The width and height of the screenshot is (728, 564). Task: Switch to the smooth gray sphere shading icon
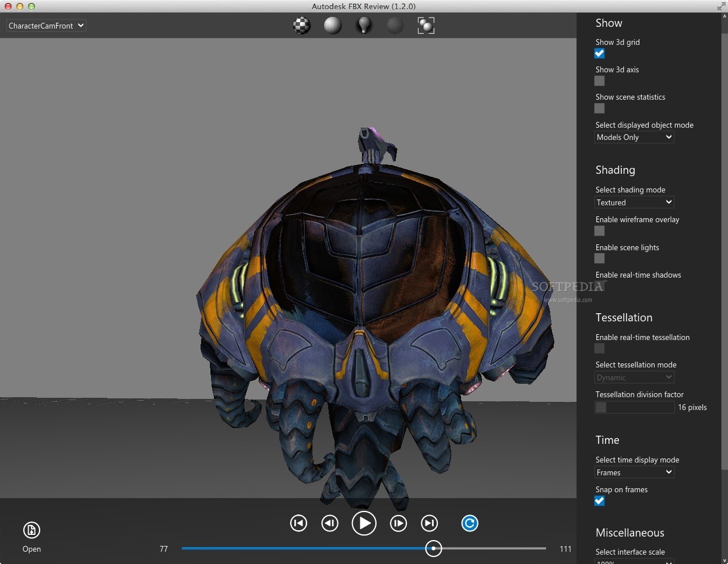click(333, 26)
